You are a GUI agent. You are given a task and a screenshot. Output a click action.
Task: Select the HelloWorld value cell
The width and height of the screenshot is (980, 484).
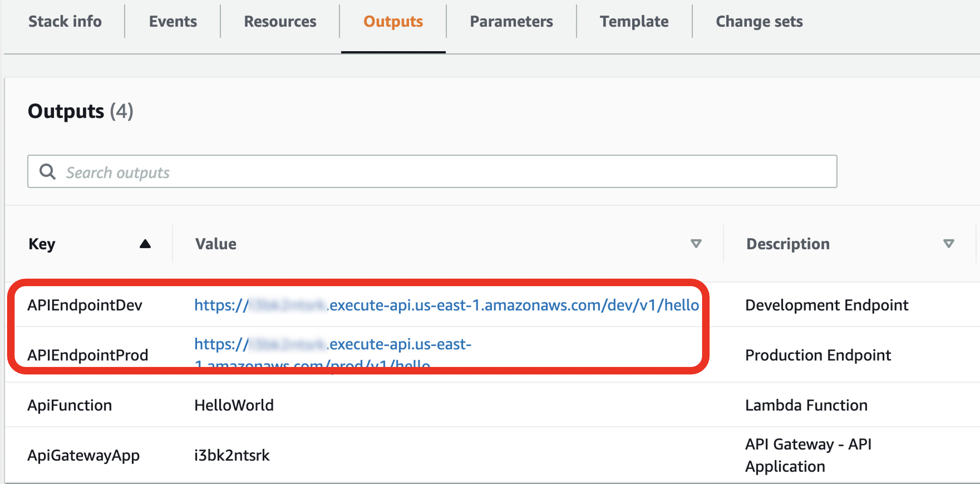click(x=234, y=405)
